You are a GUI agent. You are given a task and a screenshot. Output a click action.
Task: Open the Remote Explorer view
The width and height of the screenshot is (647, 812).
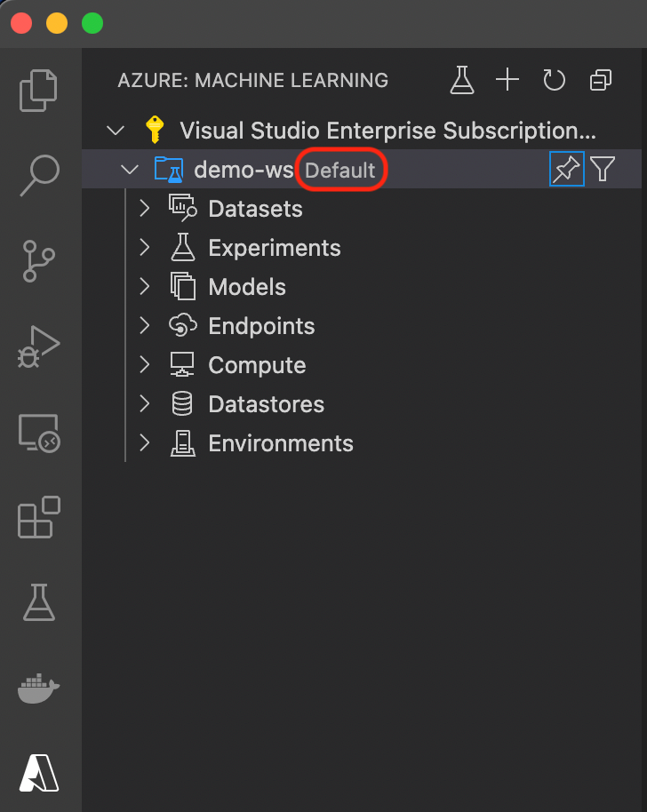coord(39,433)
